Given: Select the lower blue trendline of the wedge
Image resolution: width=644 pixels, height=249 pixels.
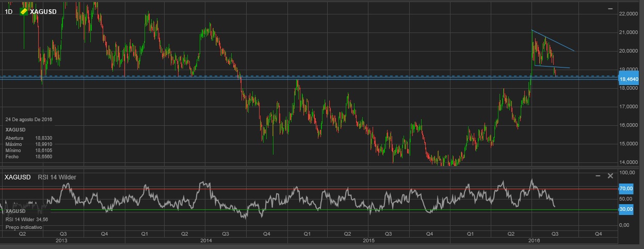Looking at the screenshot, I should 552,67.
